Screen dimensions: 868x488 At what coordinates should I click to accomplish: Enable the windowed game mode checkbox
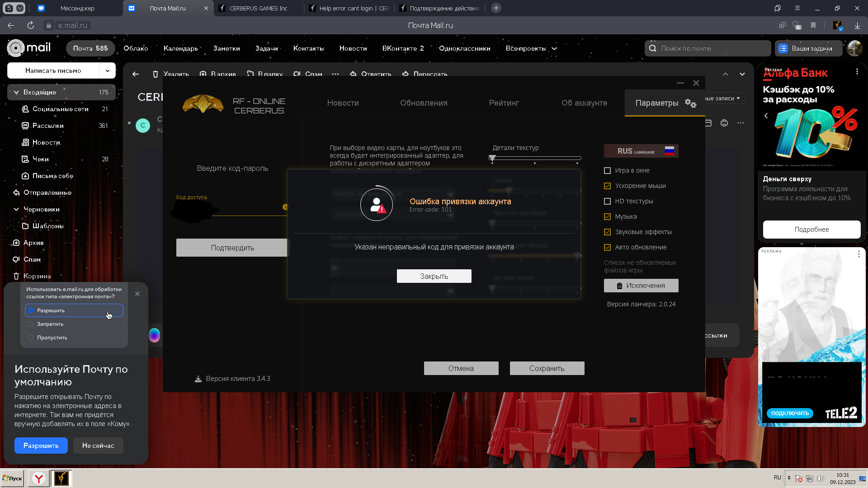[607, 170]
